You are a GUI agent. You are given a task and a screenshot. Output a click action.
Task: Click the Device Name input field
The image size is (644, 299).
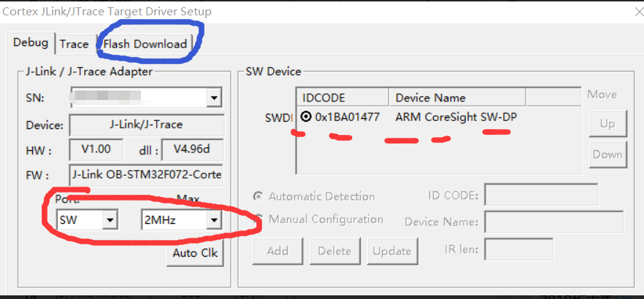click(x=553, y=222)
